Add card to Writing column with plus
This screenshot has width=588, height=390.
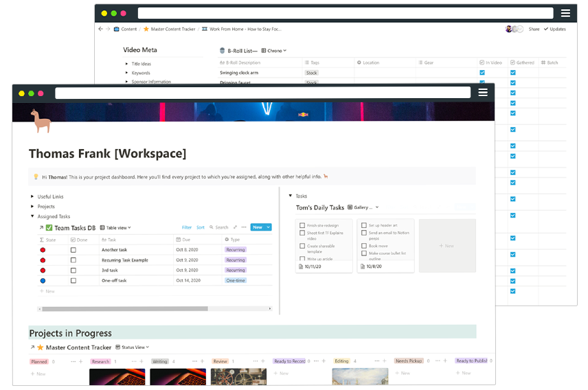pos(202,361)
